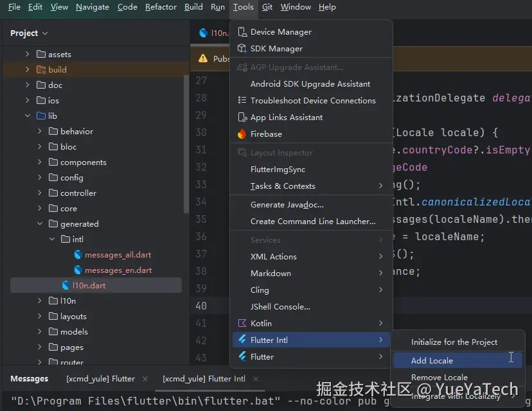This screenshot has width=532, height=411.
Task: Click the Dart file icon of messages_all.dart
Action: click(78, 255)
